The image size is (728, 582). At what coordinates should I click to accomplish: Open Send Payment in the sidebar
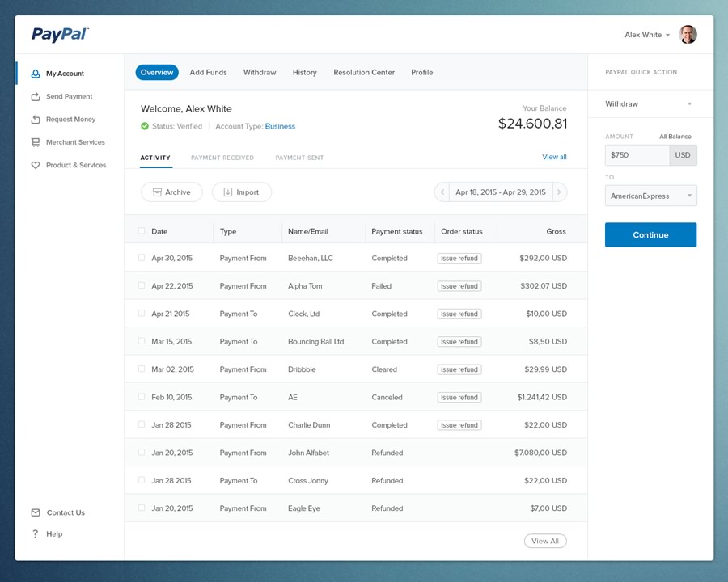70,96
